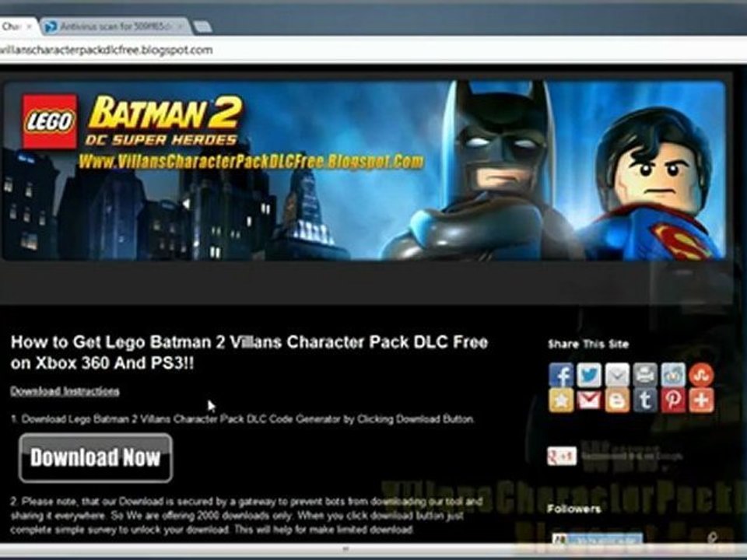Click the Join this site followers button
The image size is (747, 560).
597,539
